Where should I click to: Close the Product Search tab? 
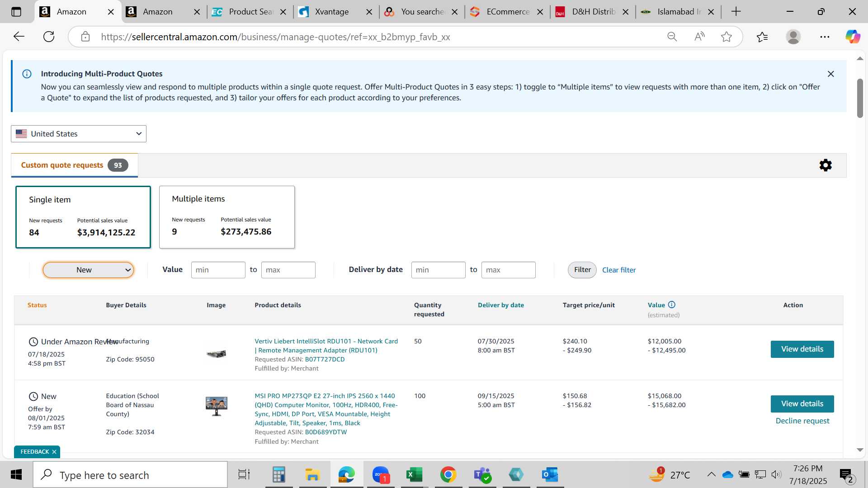pos(283,12)
